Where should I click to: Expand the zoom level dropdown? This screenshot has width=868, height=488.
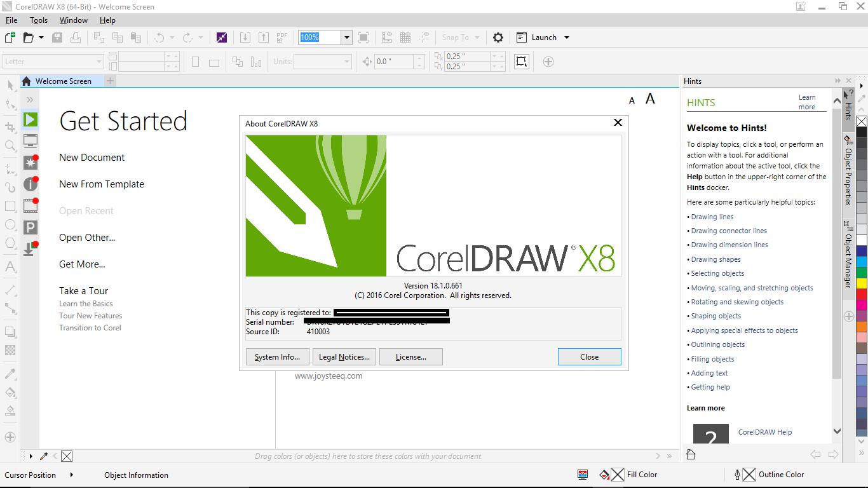point(346,37)
